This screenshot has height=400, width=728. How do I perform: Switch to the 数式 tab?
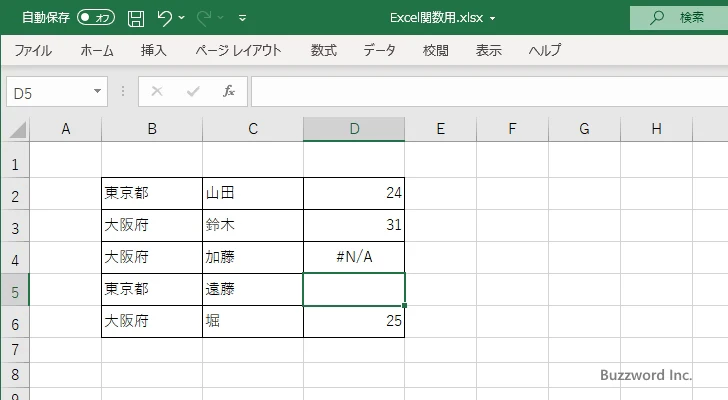[324, 50]
